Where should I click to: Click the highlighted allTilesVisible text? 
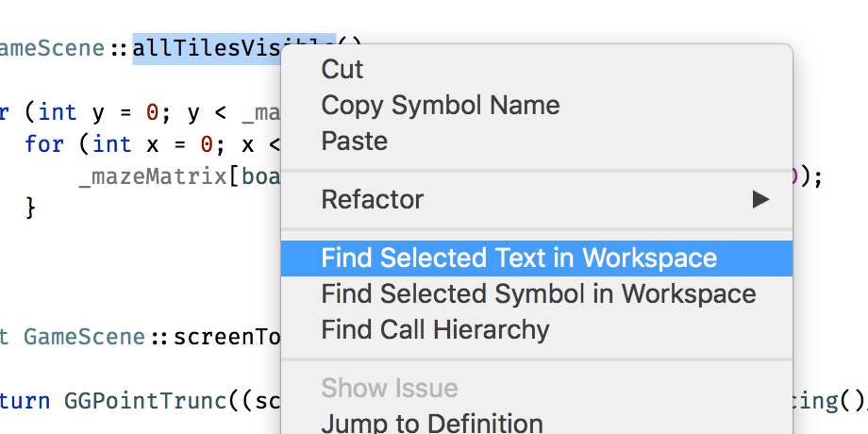point(207,49)
